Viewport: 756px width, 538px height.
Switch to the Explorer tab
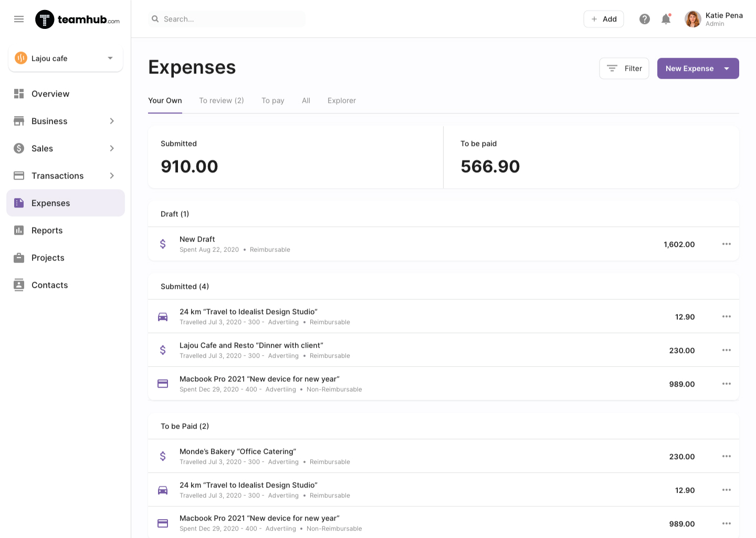[342, 100]
